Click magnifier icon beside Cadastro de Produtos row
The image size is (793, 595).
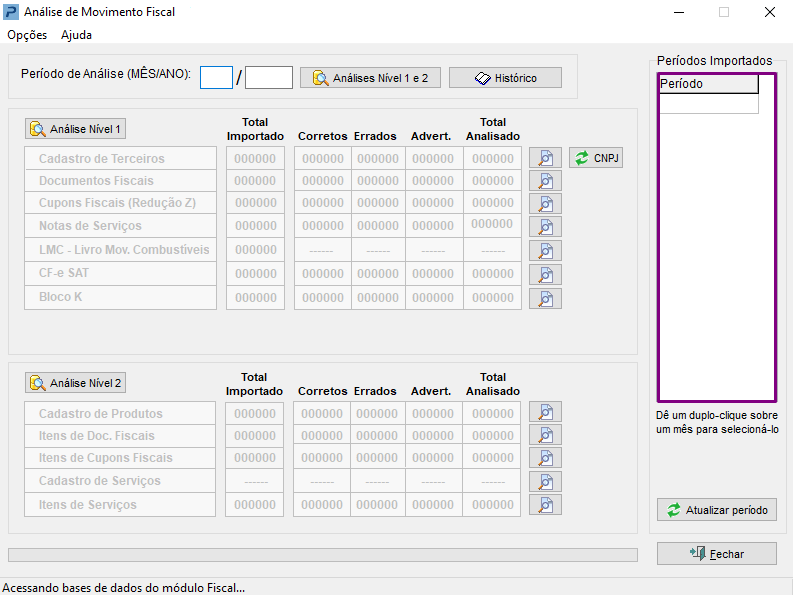coord(545,412)
